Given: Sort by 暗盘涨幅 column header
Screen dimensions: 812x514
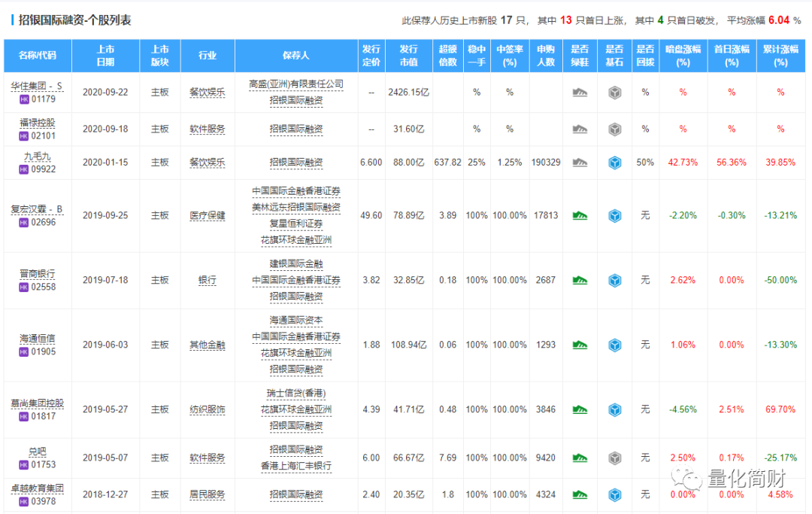Looking at the screenshot, I should (x=683, y=56).
